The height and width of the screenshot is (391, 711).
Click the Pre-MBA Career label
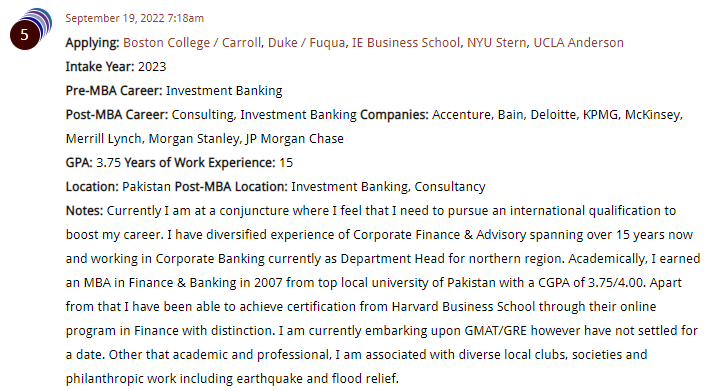click(x=114, y=91)
